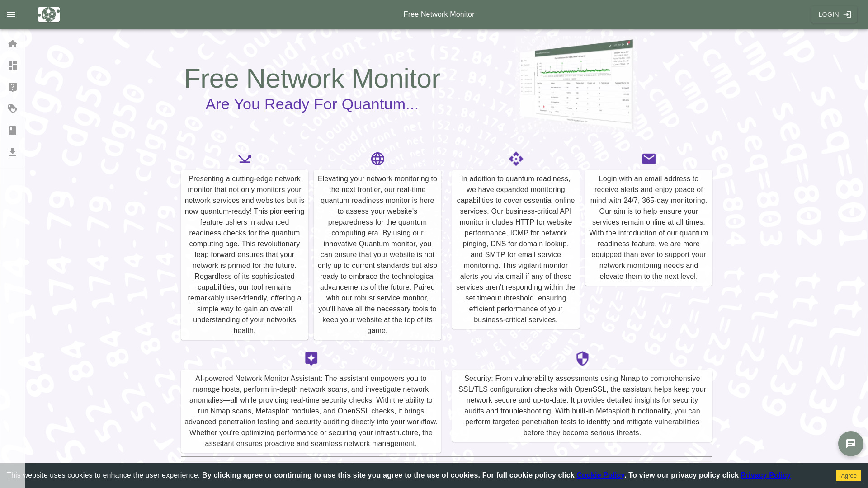Viewport: 868px width, 488px height.
Task: Click the network services monitor icon
Action: click(x=516, y=159)
